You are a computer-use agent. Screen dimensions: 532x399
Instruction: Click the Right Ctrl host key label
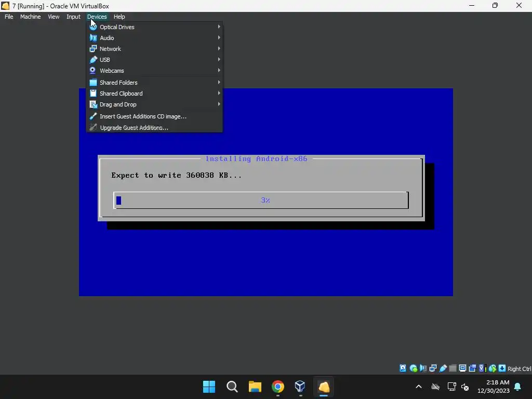coord(519,369)
